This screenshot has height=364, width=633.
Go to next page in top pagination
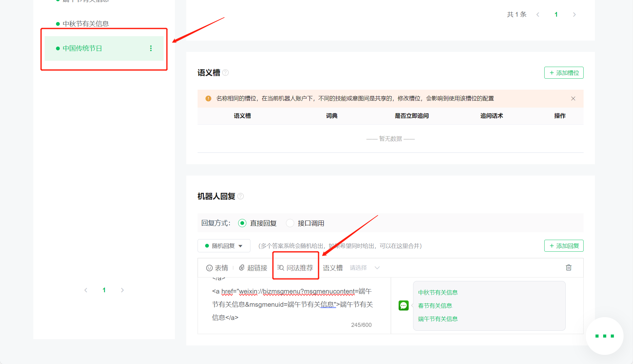[574, 14]
